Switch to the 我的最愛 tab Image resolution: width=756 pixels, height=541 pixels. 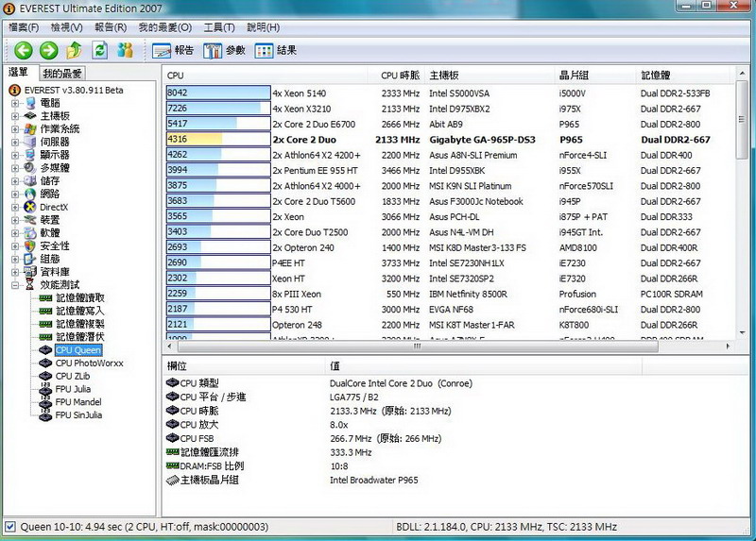pos(61,74)
